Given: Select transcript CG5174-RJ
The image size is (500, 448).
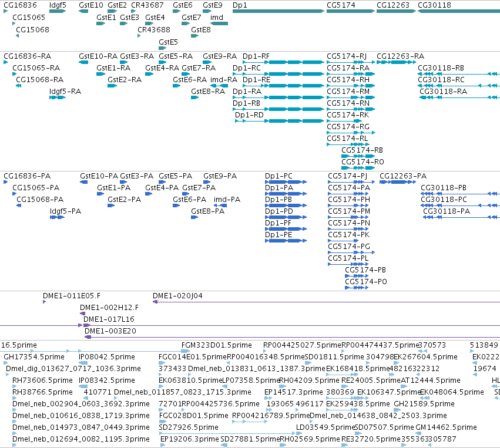Looking at the screenshot, I should [x=347, y=56].
